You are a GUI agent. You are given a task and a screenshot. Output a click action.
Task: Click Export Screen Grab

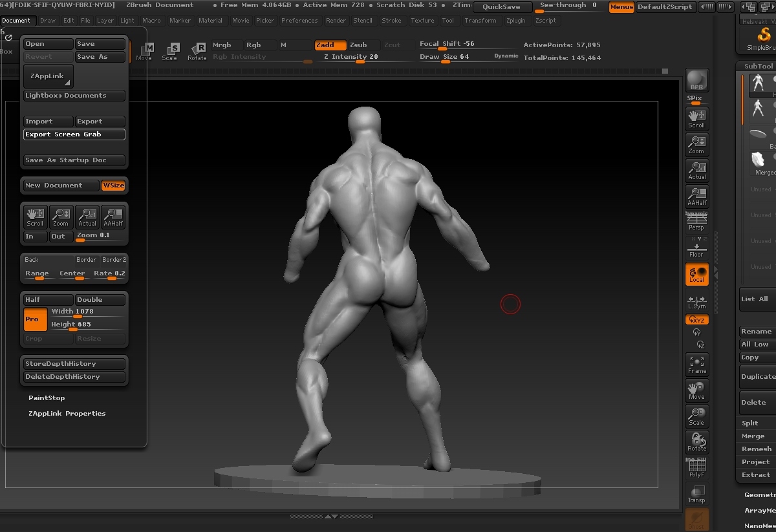tap(74, 134)
